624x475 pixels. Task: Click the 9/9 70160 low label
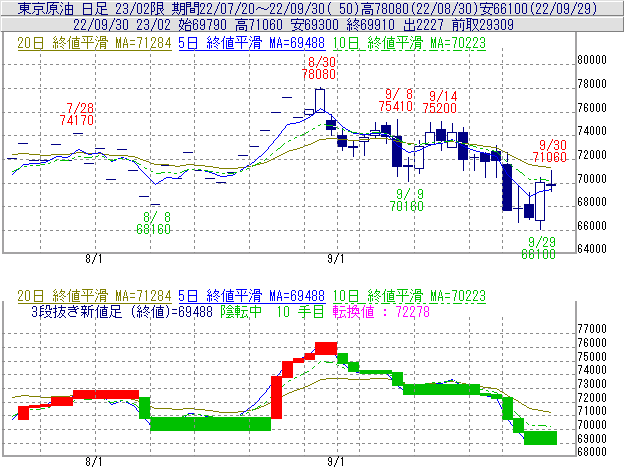point(407,200)
